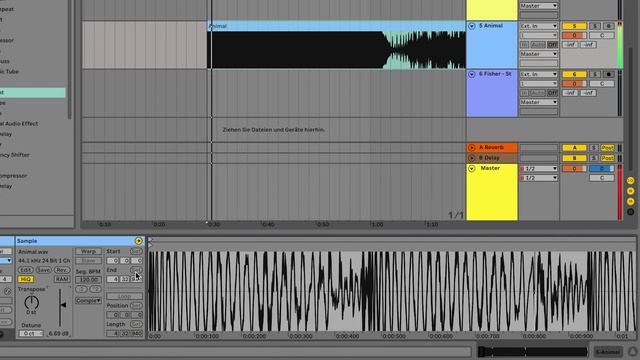Click the Set button next to Length
Viewport: 640px width, 360px height.
pyautogui.click(x=136, y=324)
